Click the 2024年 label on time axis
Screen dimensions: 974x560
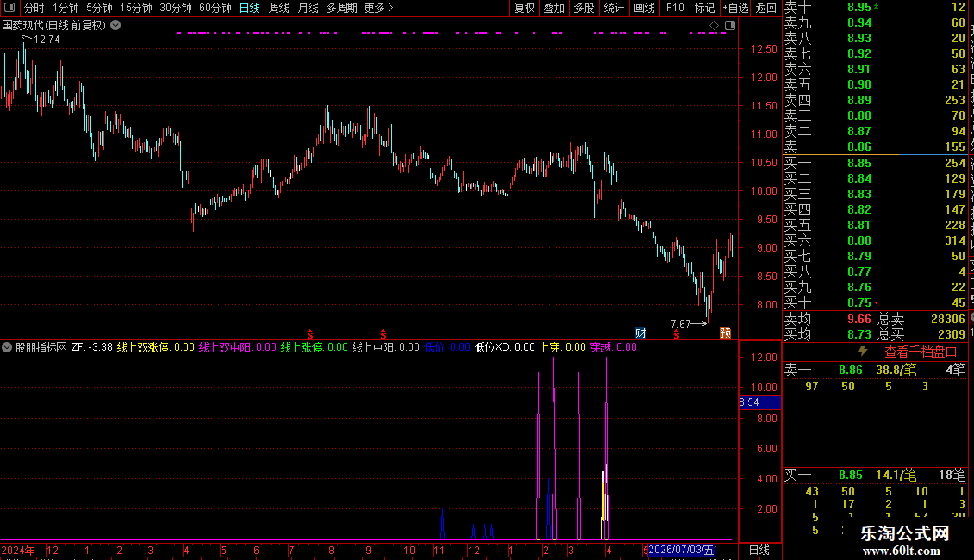click(18, 550)
